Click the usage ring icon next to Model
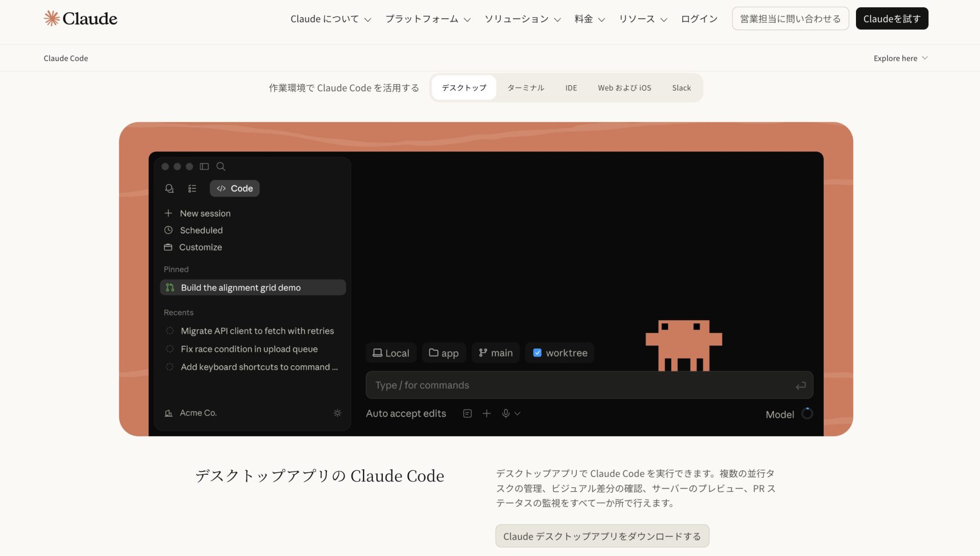Image resolution: width=980 pixels, height=556 pixels. pyautogui.click(x=807, y=414)
